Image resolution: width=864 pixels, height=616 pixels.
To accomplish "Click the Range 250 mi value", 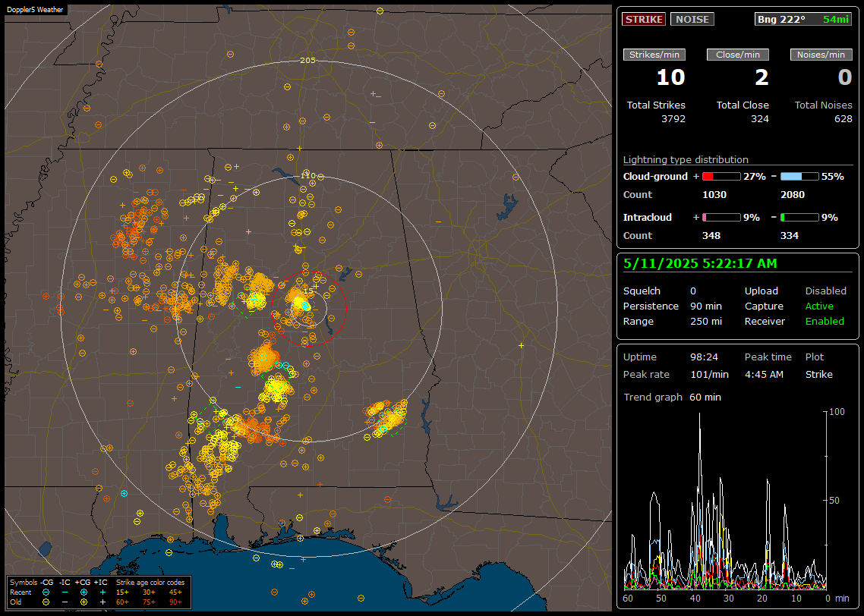I will tap(706, 322).
